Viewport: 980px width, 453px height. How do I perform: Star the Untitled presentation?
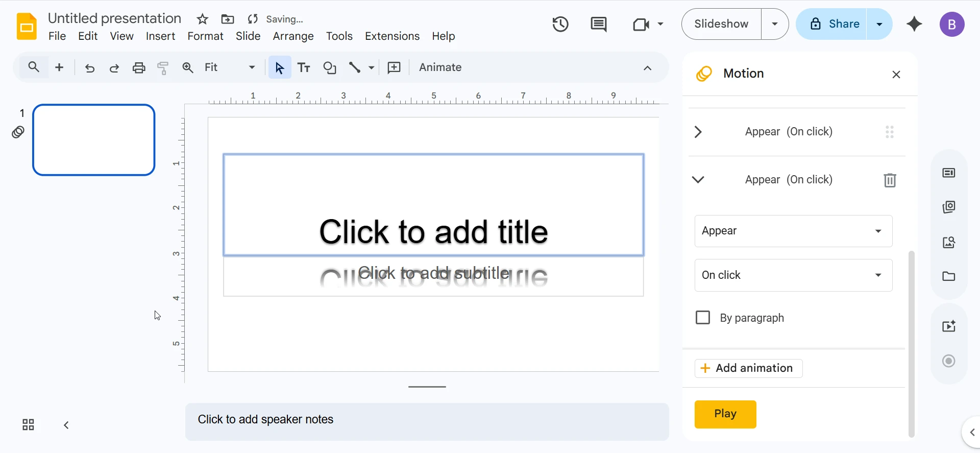[203, 19]
